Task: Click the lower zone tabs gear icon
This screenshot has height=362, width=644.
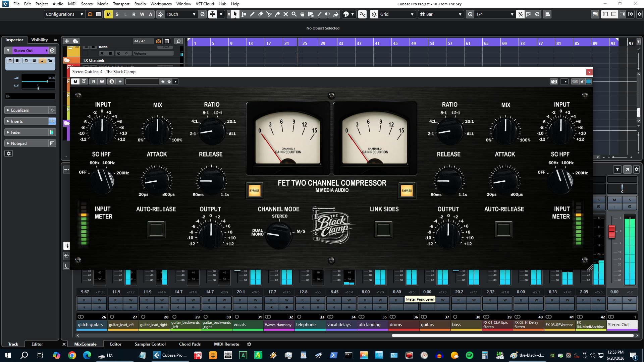Action: tap(249, 344)
